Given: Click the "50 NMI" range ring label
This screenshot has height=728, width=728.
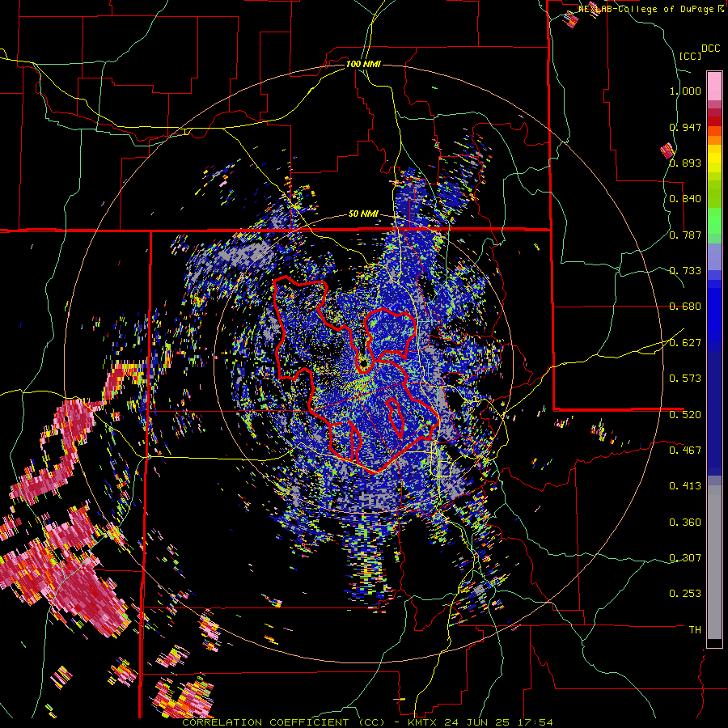Looking at the screenshot, I should (x=363, y=214).
